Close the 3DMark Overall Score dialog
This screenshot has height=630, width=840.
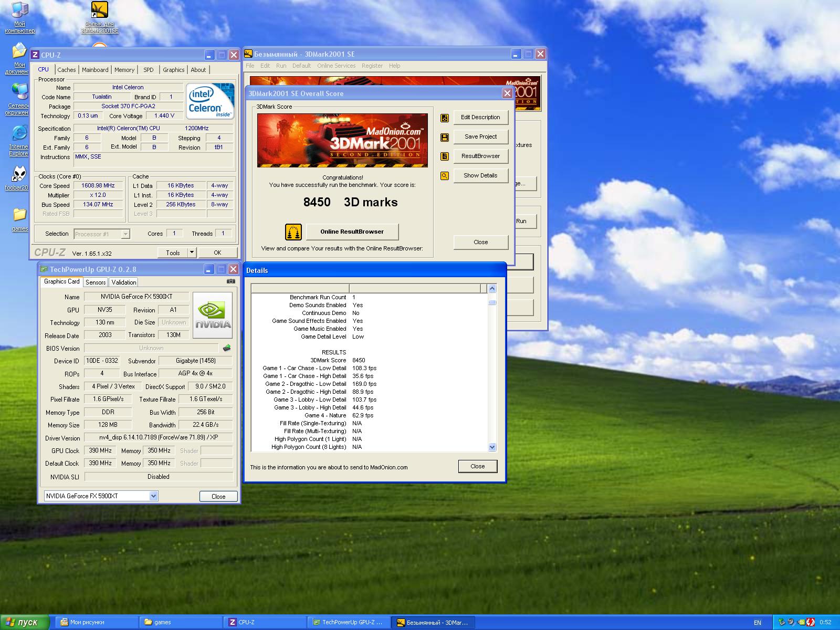[480, 243]
